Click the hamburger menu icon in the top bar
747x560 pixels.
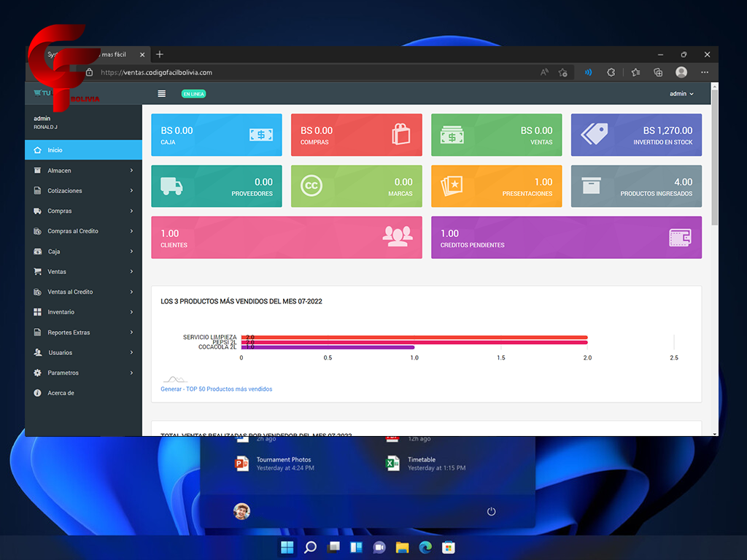160,93
